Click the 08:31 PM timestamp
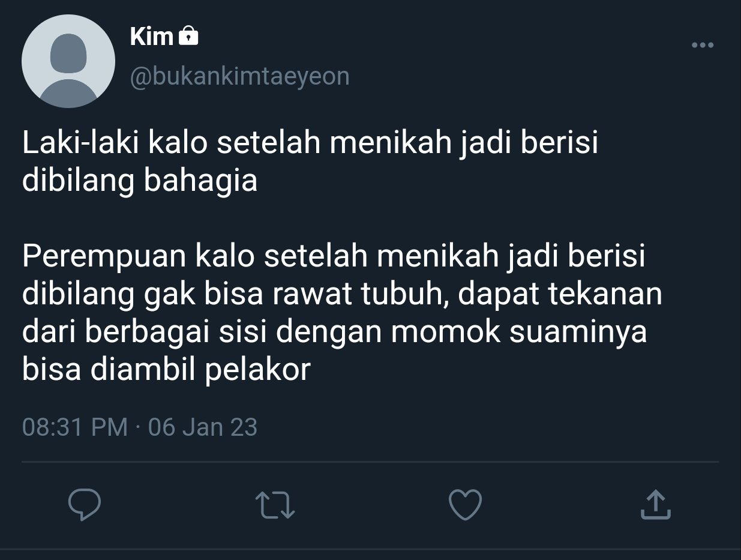This screenshot has height=560, width=741. point(75,427)
